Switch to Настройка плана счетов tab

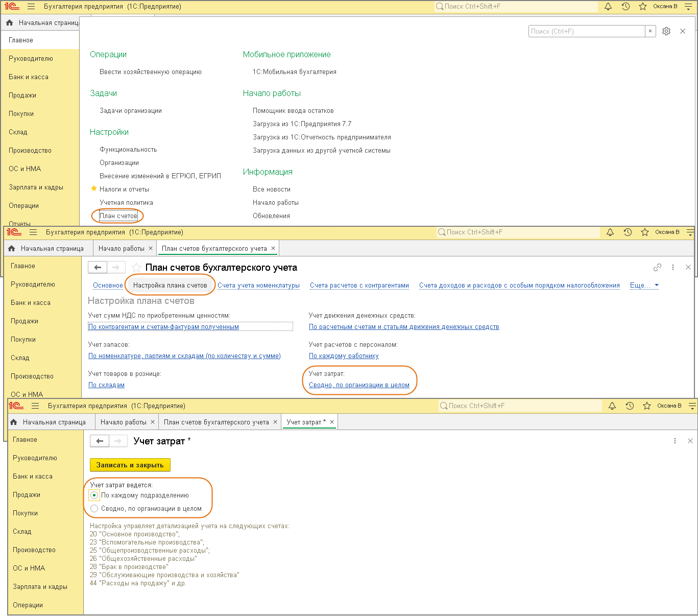(x=170, y=286)
